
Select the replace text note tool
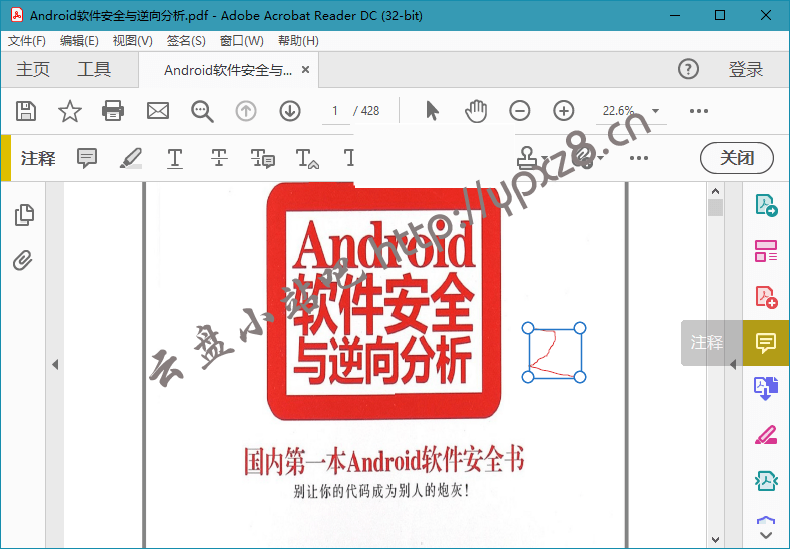tap(262, 158)
